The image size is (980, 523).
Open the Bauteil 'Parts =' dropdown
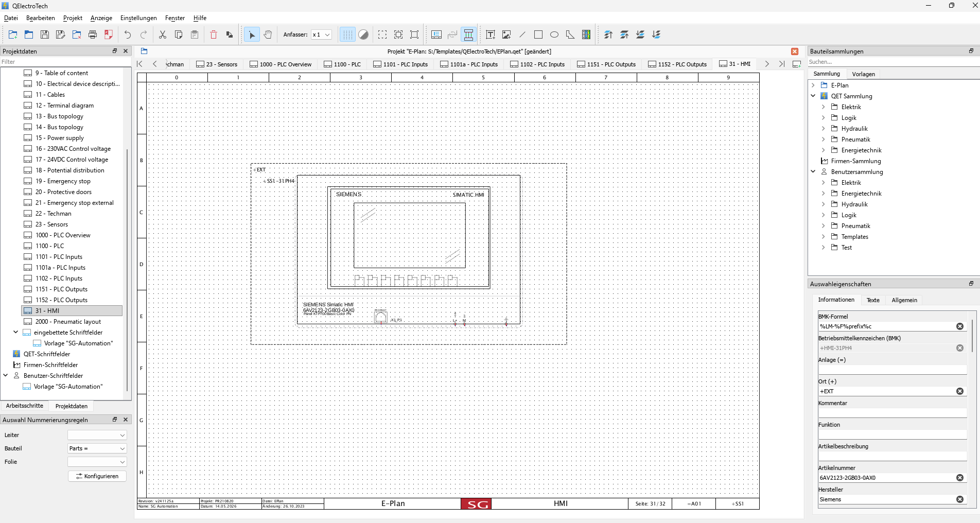(97, 448)
